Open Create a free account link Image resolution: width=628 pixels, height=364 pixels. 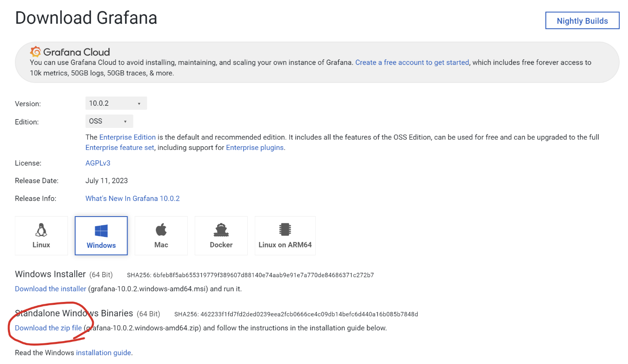(412, 62)
